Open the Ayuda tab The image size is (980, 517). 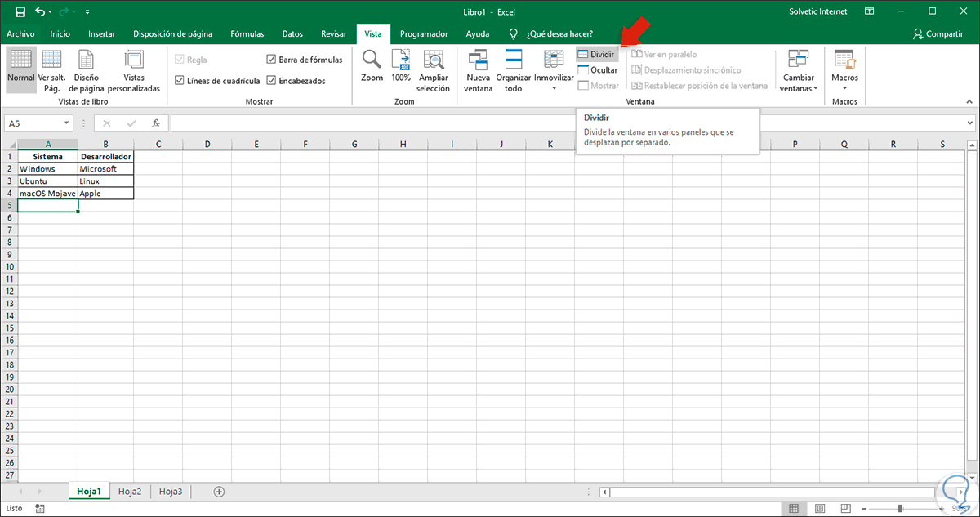[x=478, y=34]
